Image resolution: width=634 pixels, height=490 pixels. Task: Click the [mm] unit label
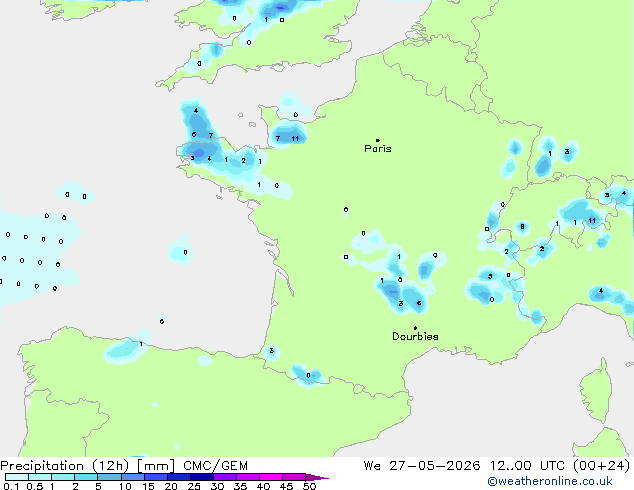(x=156, y=466)
